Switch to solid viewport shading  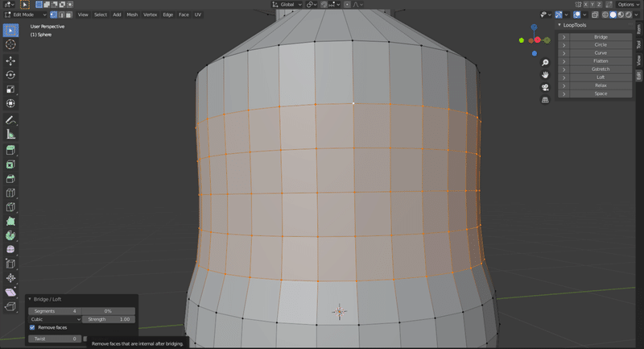coord(613,15)
